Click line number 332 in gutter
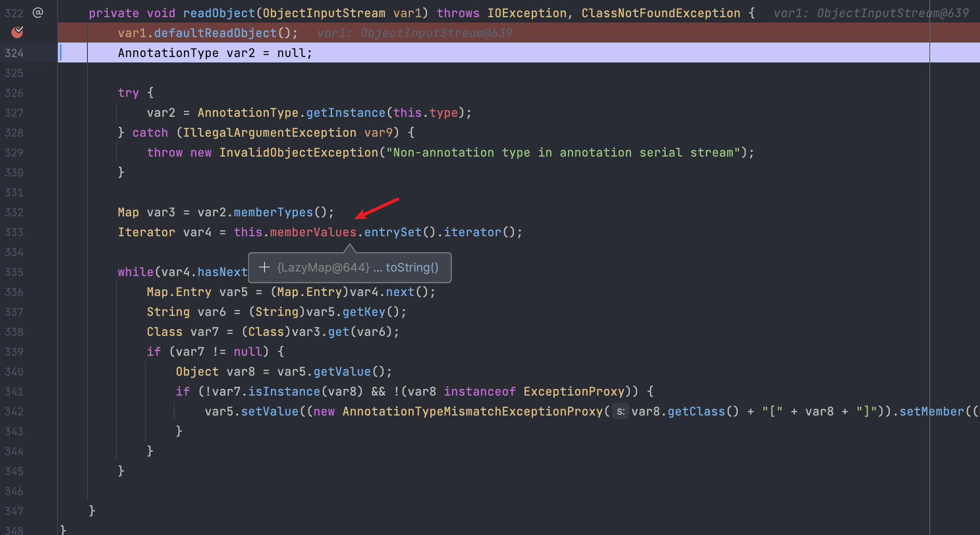 14,212
